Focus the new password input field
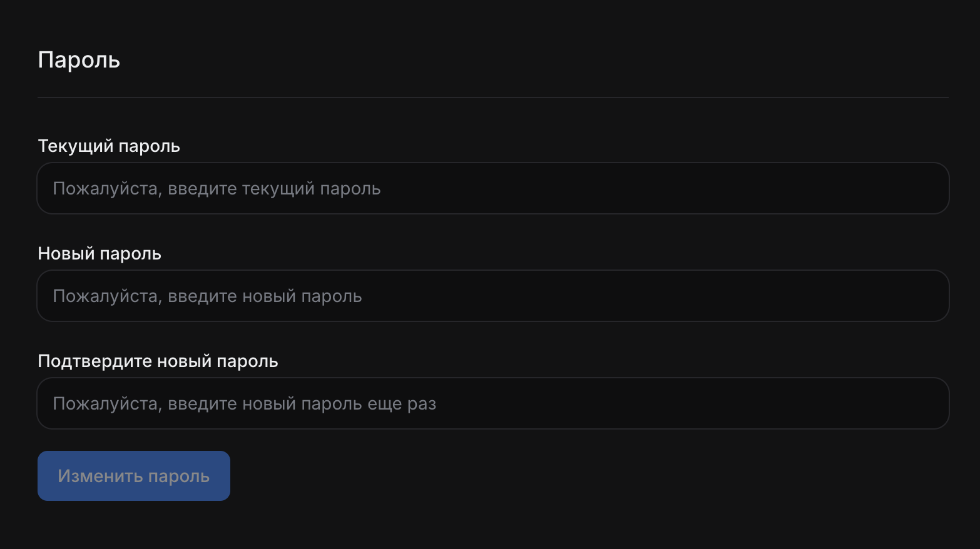The image size is (980, 549). (x=493, y=296)
